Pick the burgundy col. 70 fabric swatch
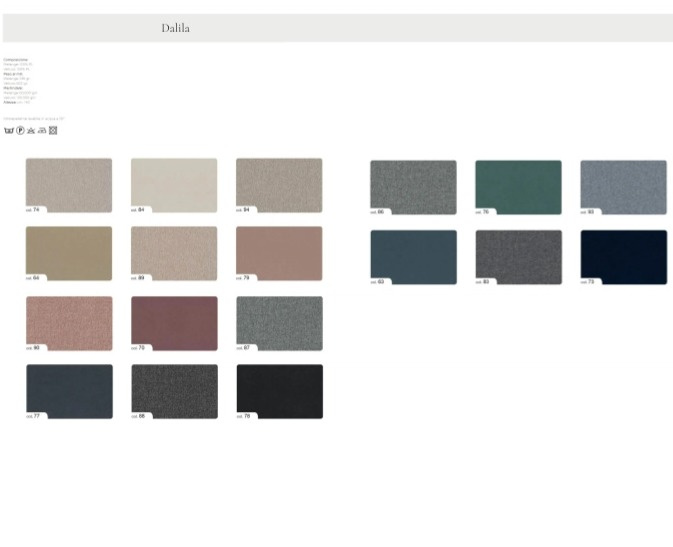Viewport: 673px width, 547px height. (174, 322)
